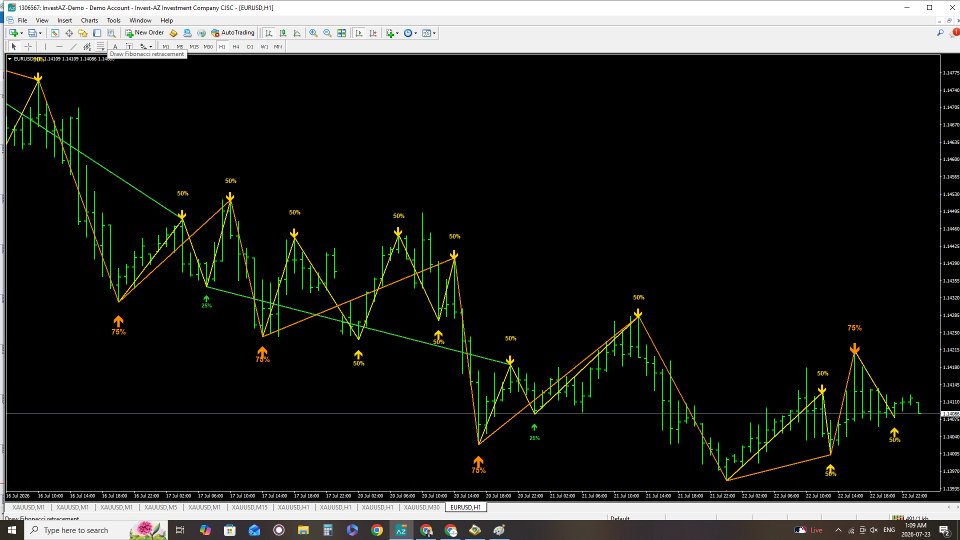Switch chart to Candlesticks mode
The image size is (960, 540).
click(x=283, y=33)
